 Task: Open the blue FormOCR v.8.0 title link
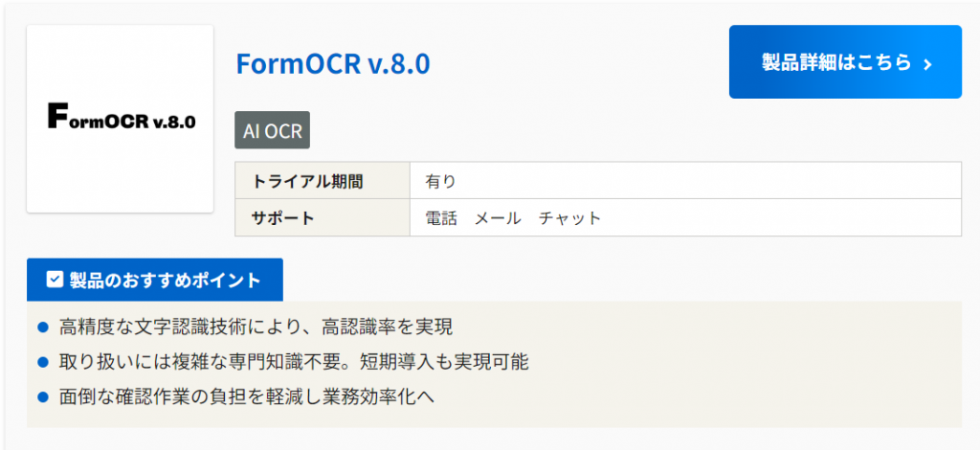[x=332, y=64]
